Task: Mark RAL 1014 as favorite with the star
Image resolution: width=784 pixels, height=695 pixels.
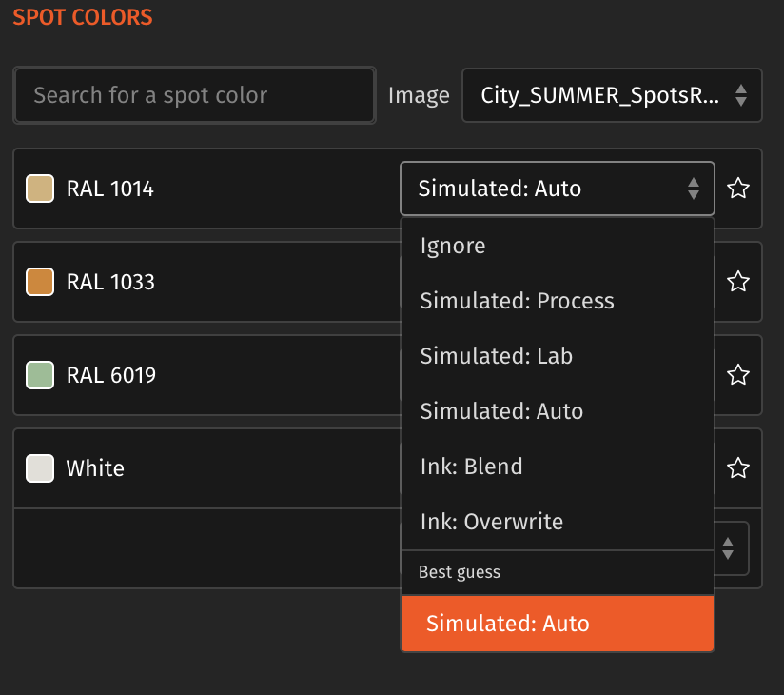Action: coord(738,189)
